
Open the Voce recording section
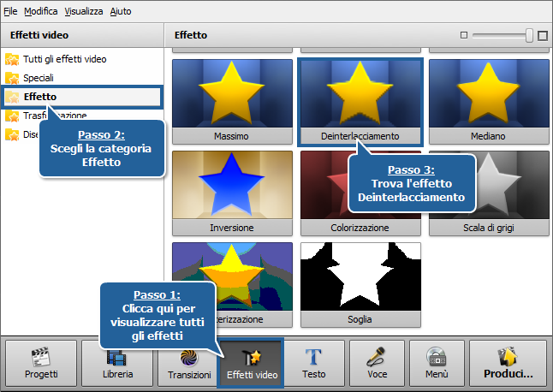377,363
